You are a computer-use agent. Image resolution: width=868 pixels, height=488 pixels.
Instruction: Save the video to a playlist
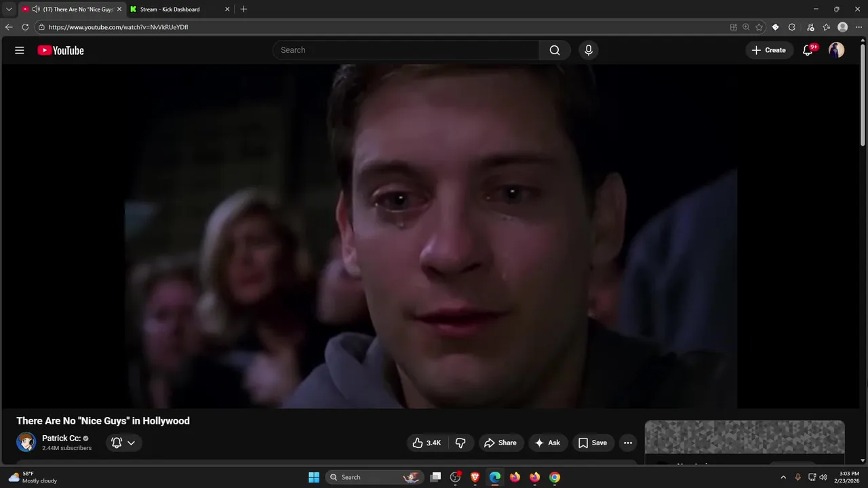[593, 443]
